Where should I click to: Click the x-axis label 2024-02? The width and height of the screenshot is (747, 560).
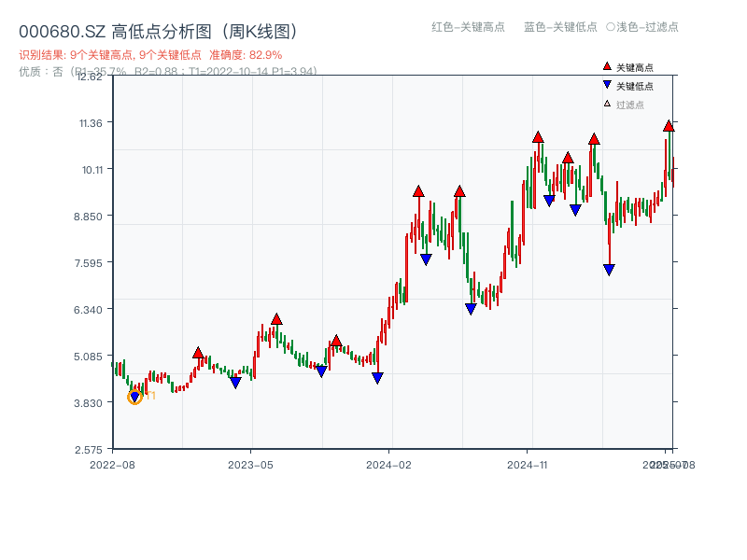[388, 465]
